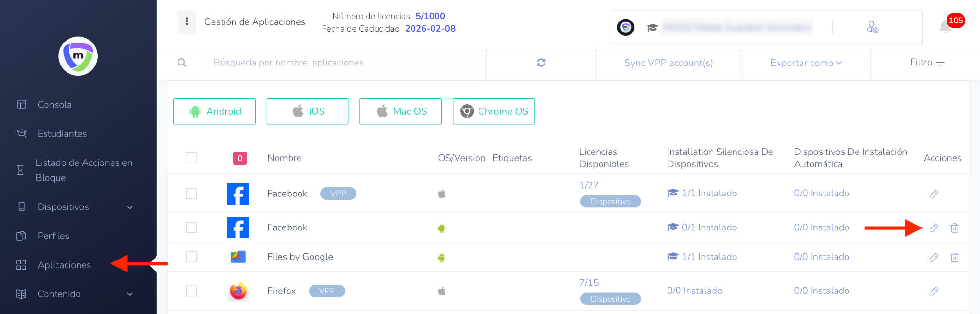The image size is (980, 314).
Task: Click the pencil icon for Facebook VPP row
Action: [934, 194]
